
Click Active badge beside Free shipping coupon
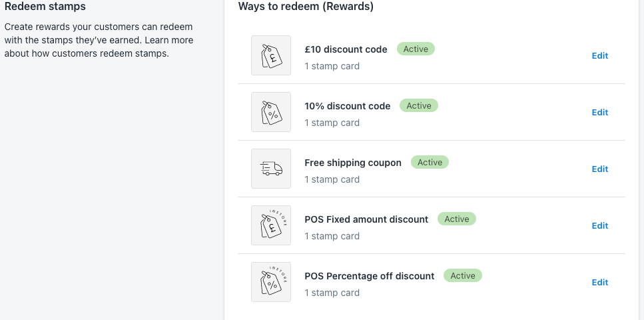coord(430,163)
